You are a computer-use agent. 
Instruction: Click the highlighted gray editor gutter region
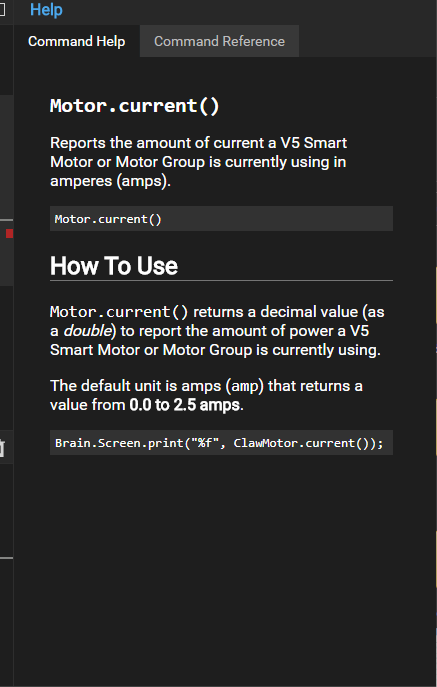(x=7, y=191)
